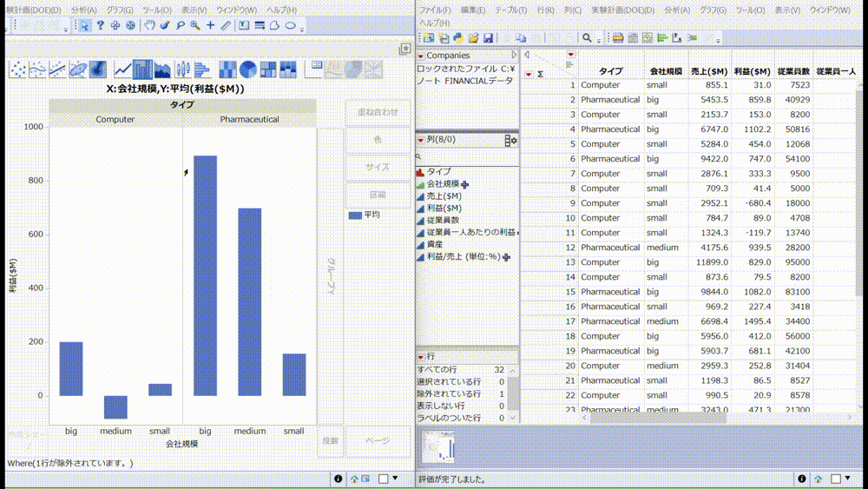The width and height of the screenshot is (868, 489).
Task: Click the 重ね合わせ drop zone button
Action: pyautogui.click(x=378, y=112)
